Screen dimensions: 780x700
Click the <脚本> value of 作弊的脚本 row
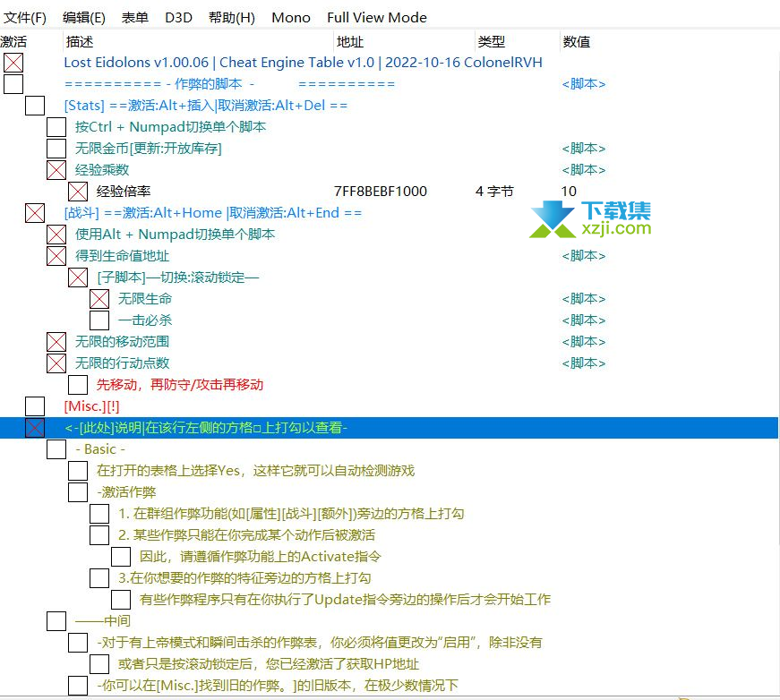click(x=584, y=84)
